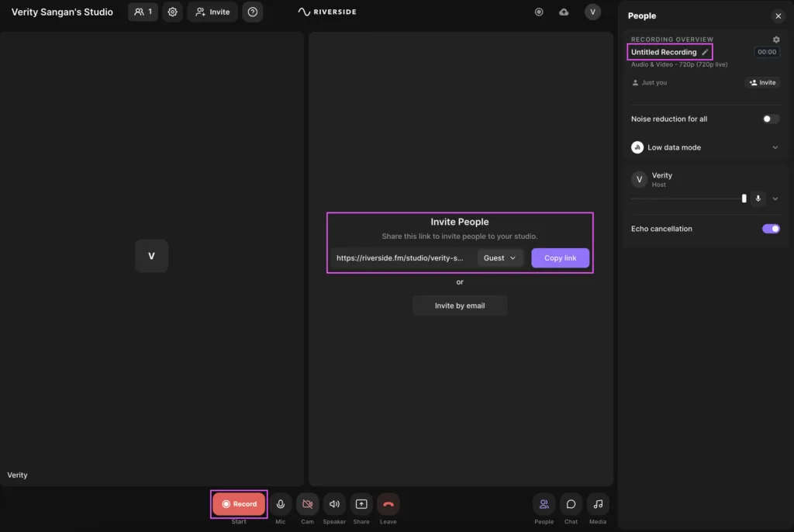Open the Speaker control

pos(334,504)
